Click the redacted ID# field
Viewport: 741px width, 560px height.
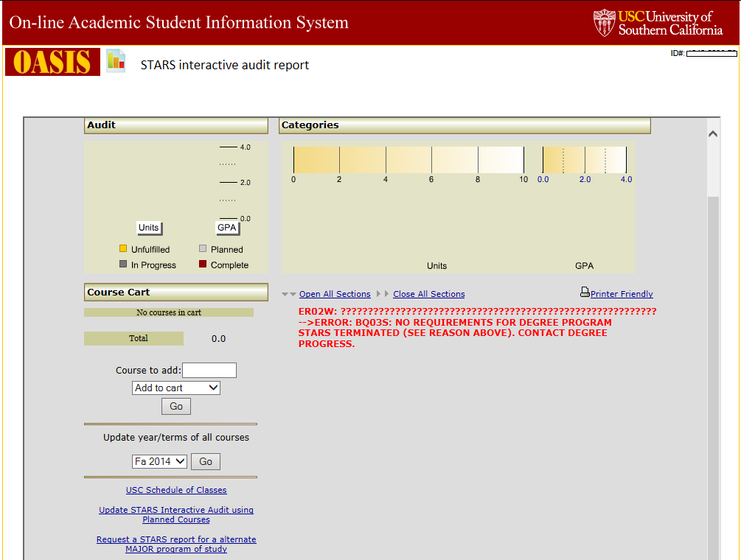(x=712, y=53)
